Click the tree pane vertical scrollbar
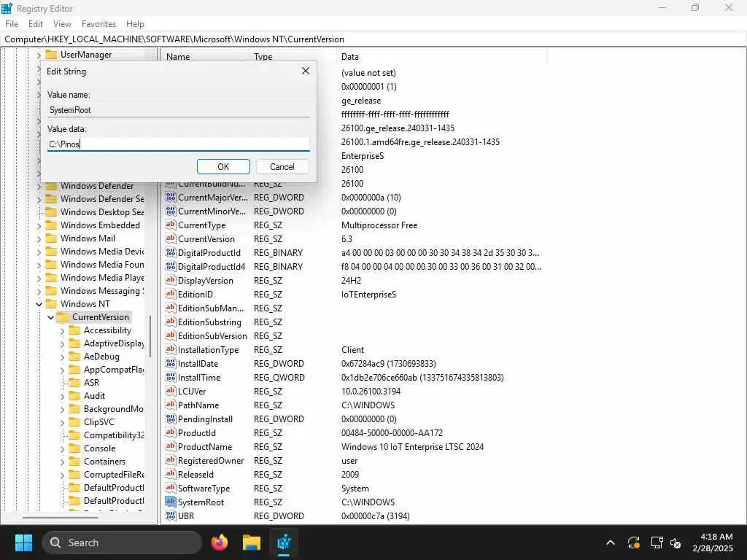747x560 pixels. coord(150,336)
